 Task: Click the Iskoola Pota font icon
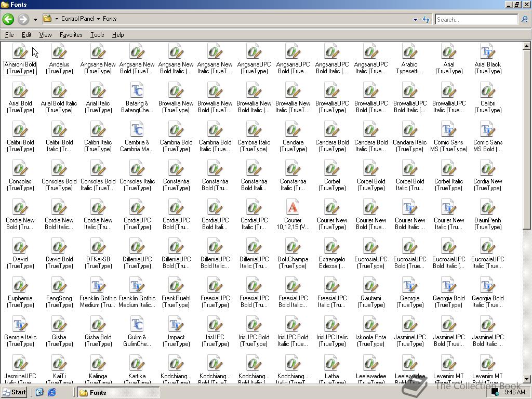[371, 325]
